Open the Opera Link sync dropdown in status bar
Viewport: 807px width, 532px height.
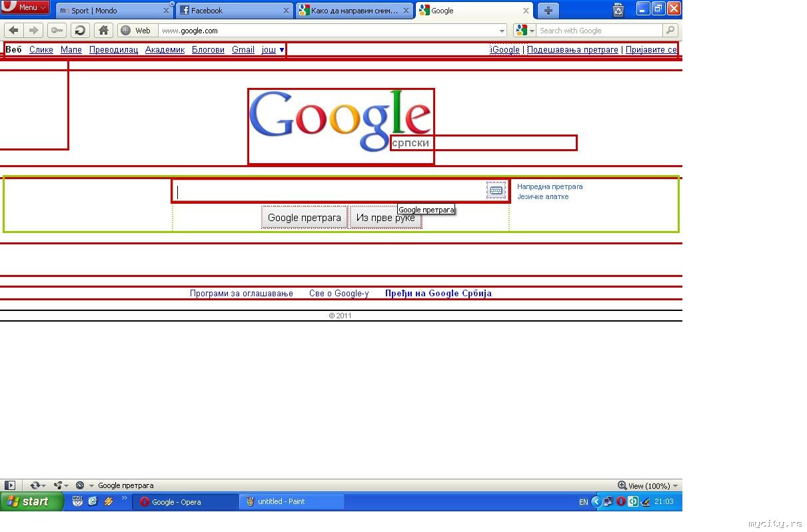tap(37, 486)
